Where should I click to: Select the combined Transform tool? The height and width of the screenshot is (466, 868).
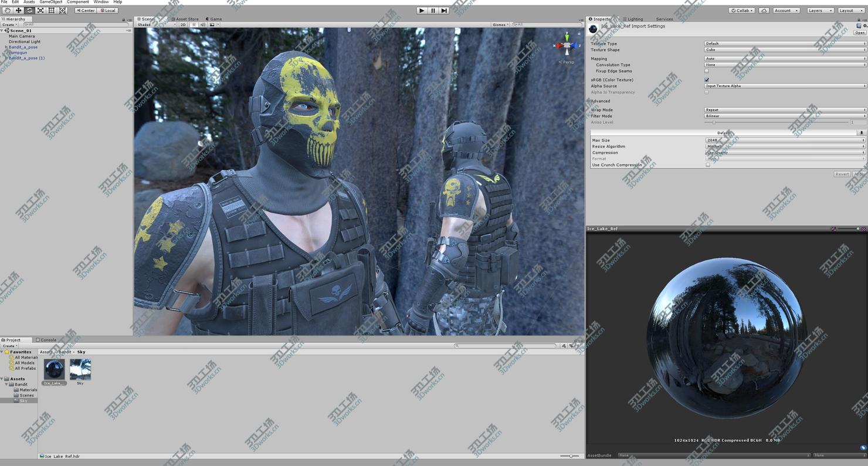tap(63, 11)
